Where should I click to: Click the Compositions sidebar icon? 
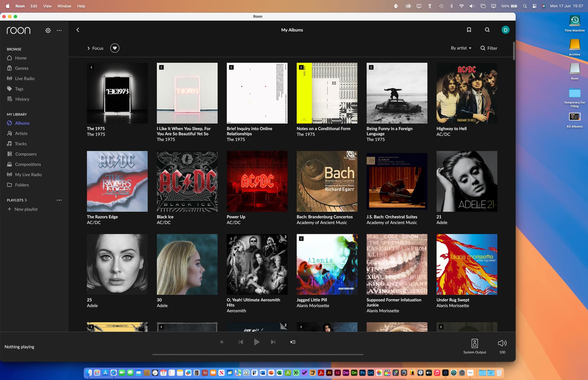(9, 164)
